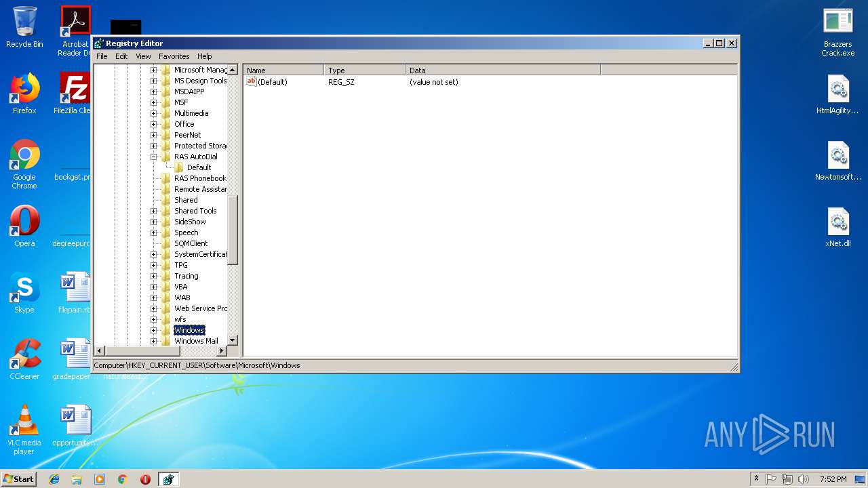Click the tree scrollbar down arrow

pyautogui.click(x=233, y=340)
